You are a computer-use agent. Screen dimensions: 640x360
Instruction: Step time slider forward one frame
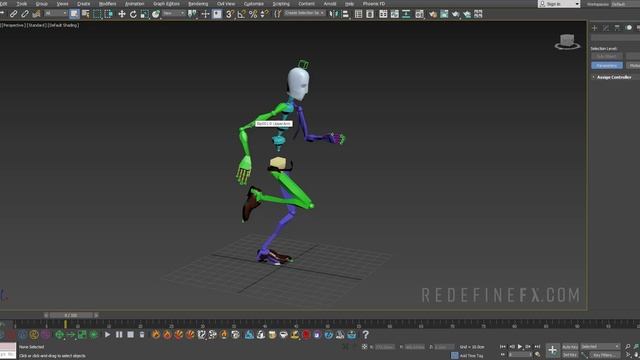point(96,315)
